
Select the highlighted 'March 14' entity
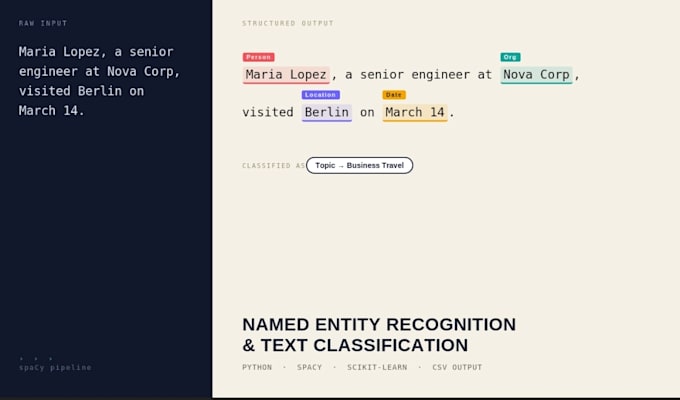[415, 112]
